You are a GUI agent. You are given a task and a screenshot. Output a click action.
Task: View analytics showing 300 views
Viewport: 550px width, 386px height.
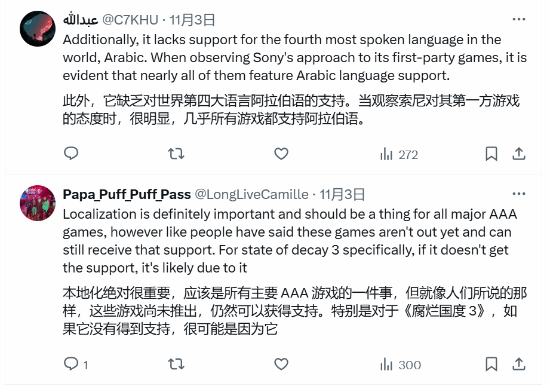pyautogui.click(x=401, y=365)
